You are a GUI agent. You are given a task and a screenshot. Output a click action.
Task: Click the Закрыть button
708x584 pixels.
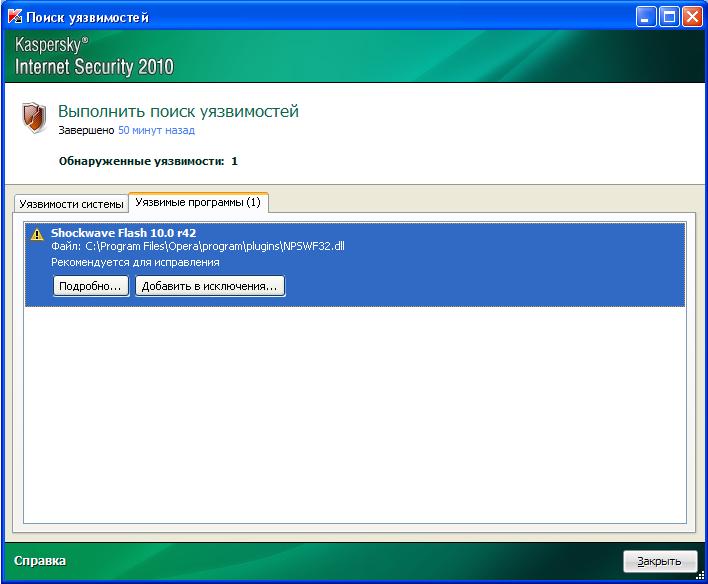659,561
